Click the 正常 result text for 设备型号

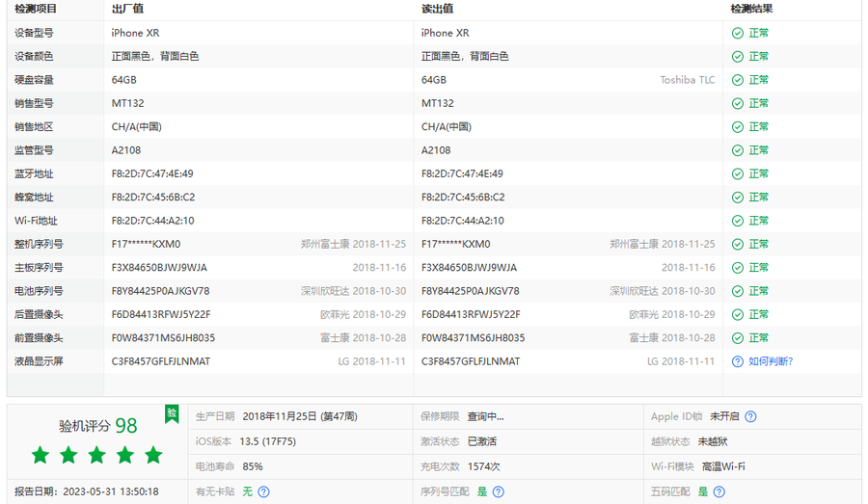pos(758,33)
